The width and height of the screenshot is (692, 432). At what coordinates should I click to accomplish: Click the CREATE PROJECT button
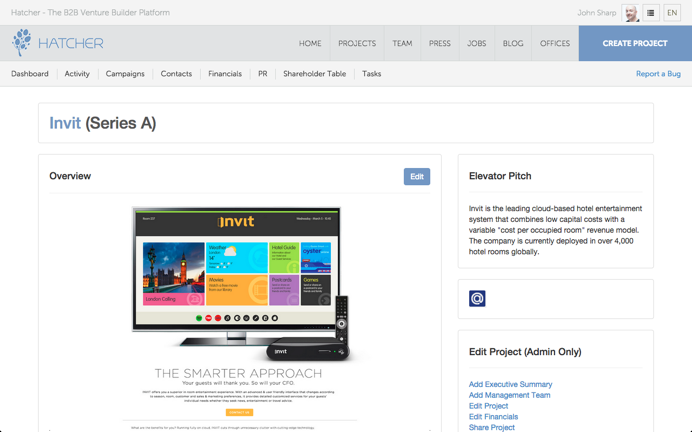pos(635,43)
